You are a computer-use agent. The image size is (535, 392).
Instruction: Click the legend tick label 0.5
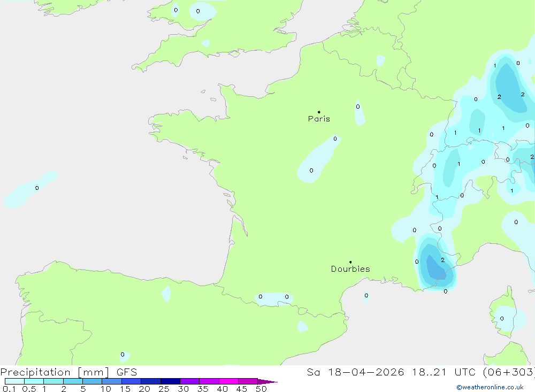pos(29,389)
